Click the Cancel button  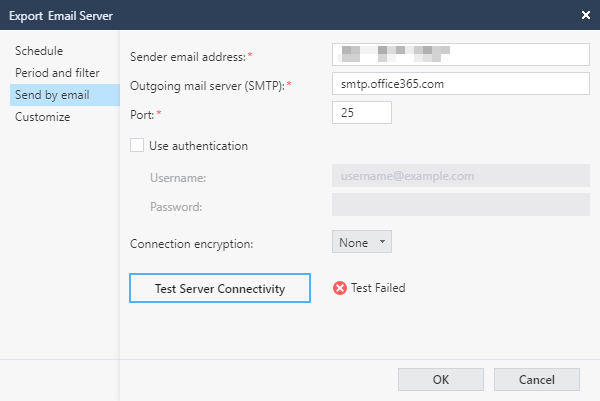537,380
